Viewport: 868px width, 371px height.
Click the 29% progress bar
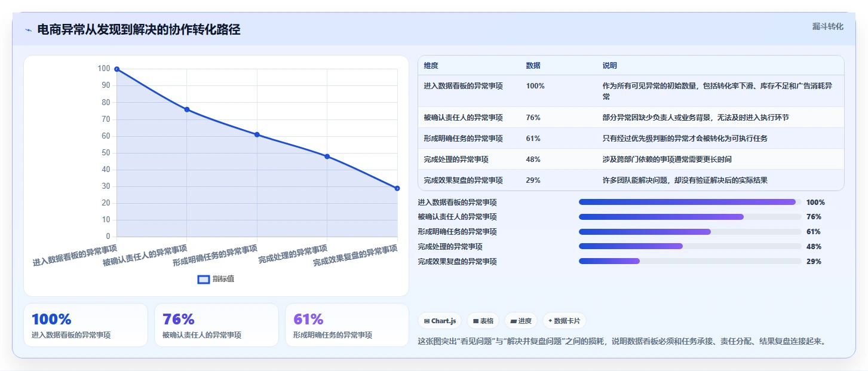[x=690, y=261]
